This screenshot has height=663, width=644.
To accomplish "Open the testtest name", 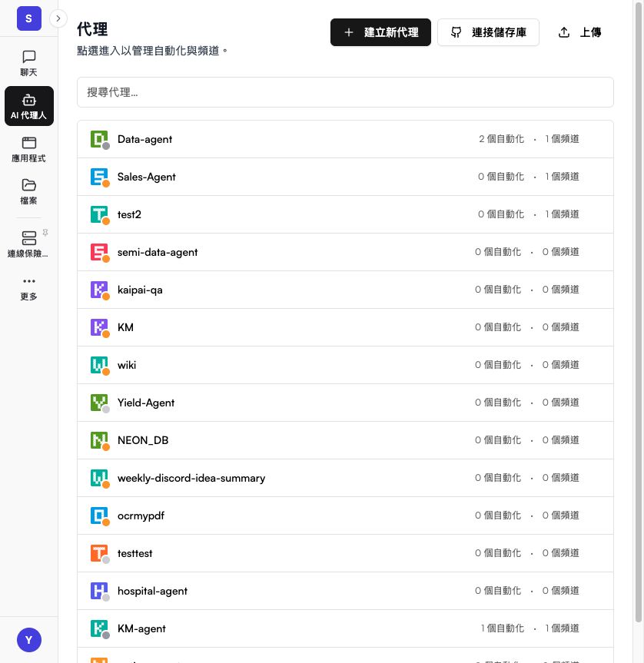I will [x=135, y=553].
